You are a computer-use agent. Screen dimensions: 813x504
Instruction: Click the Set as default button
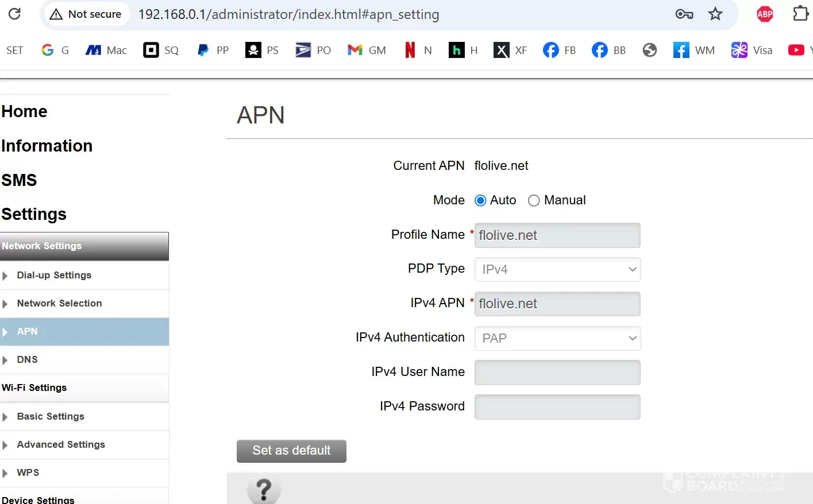click(291, 451)
